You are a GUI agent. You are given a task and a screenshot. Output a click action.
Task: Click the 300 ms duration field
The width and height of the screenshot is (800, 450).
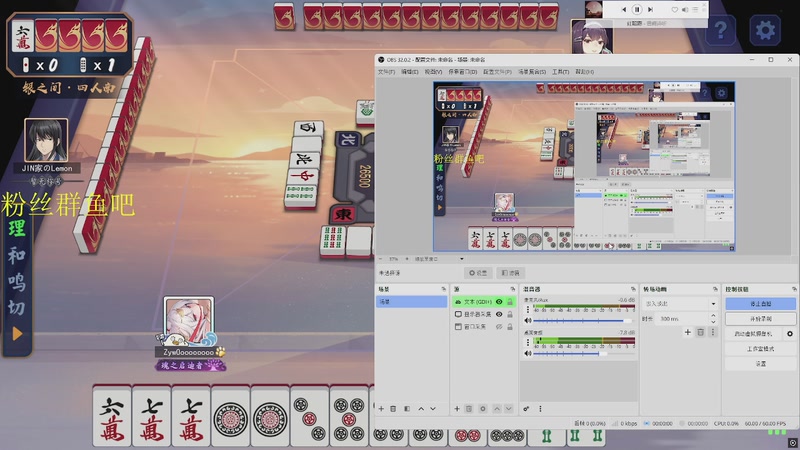click(x=683, y=318)
